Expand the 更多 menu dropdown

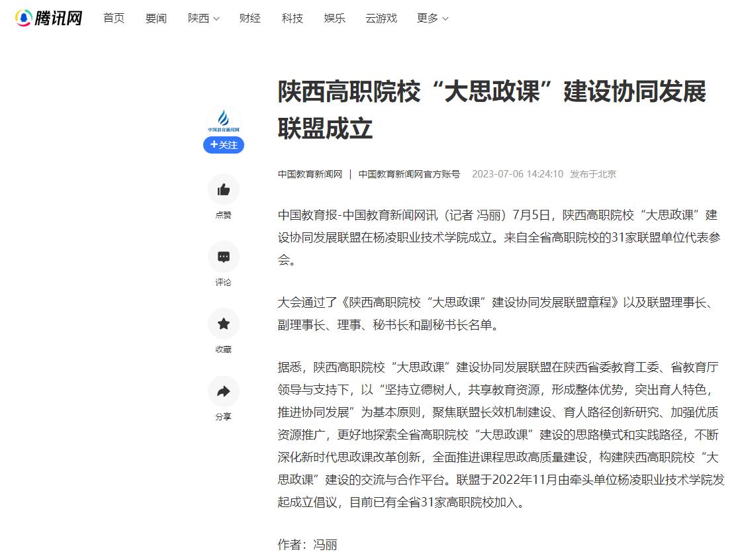tap(432, 19)
